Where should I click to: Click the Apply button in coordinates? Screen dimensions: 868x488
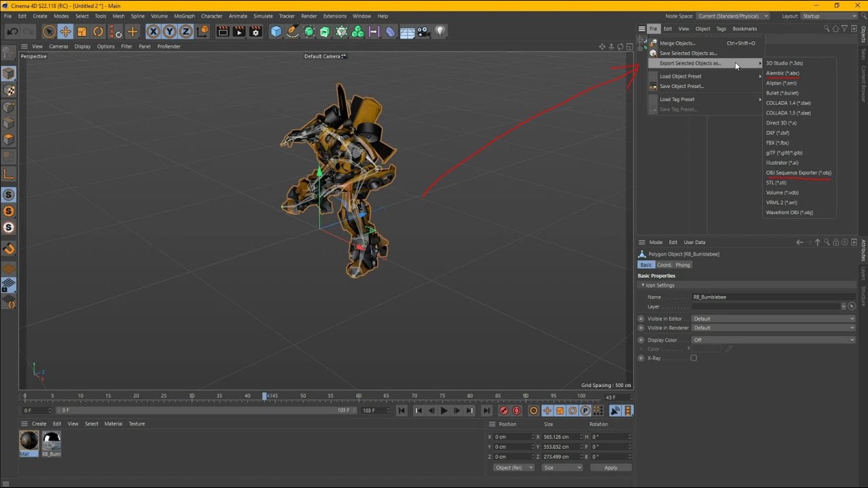pyautogui.click(x=610, y=468)
